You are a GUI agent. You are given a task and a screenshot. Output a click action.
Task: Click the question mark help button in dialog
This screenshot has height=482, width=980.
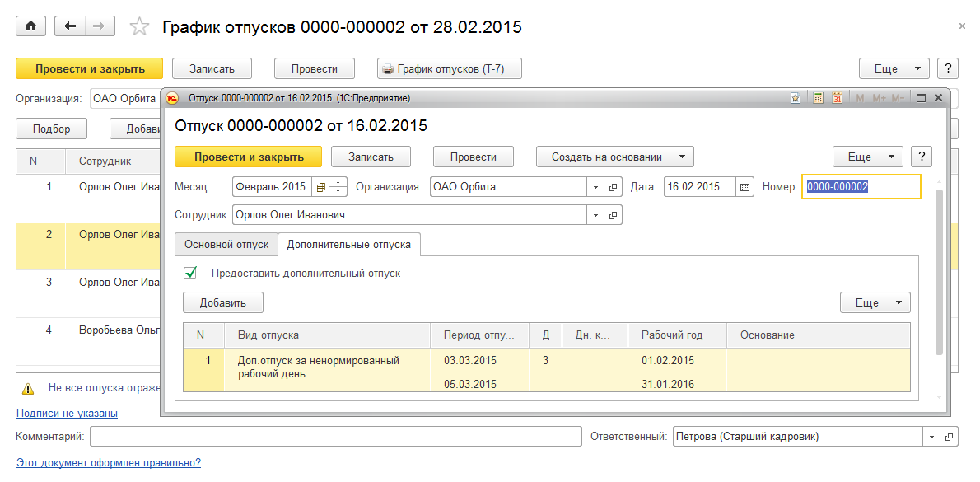[922, 157]
